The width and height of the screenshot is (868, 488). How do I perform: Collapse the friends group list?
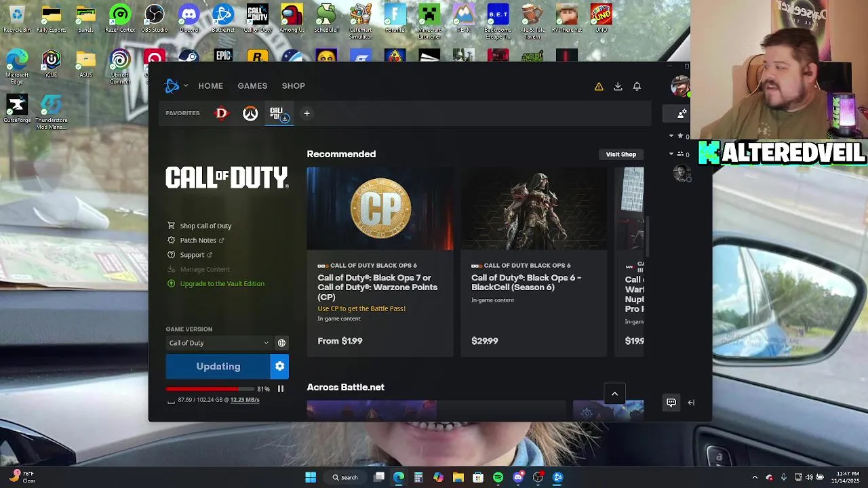click(x=671, y=155)
